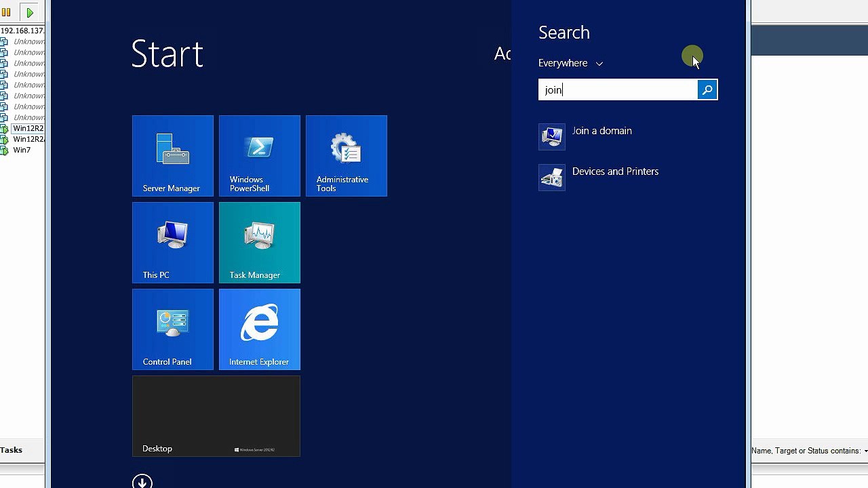Launch Windows PowerShell from its tile
The height and width of the screenshot is (488, 868).
tap(260, 156)
